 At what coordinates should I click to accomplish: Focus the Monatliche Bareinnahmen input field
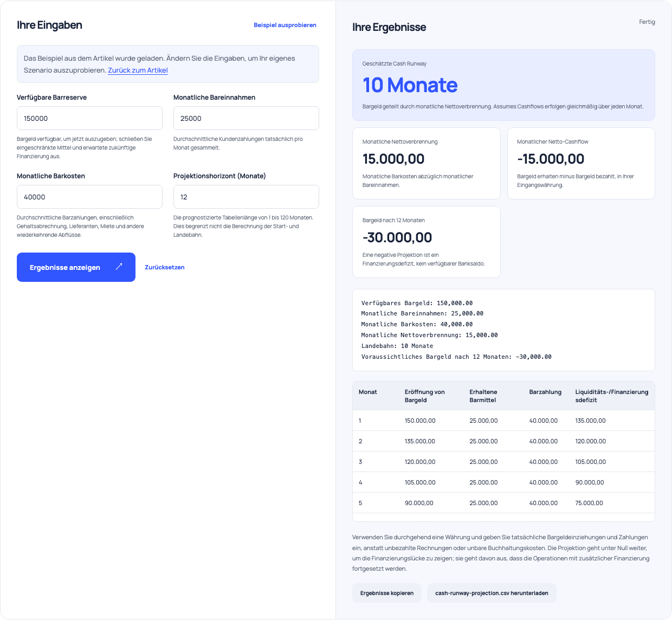[x=246, y=118]
